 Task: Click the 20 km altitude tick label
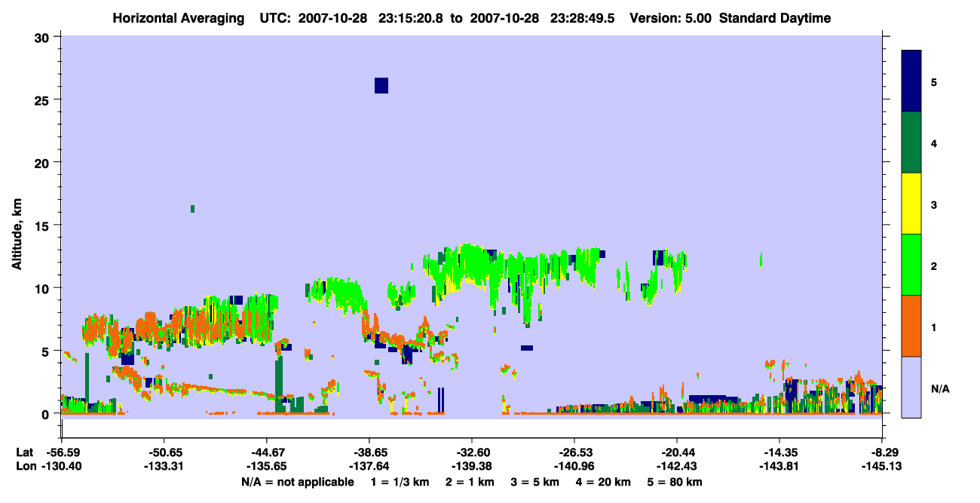pos(42,162)
